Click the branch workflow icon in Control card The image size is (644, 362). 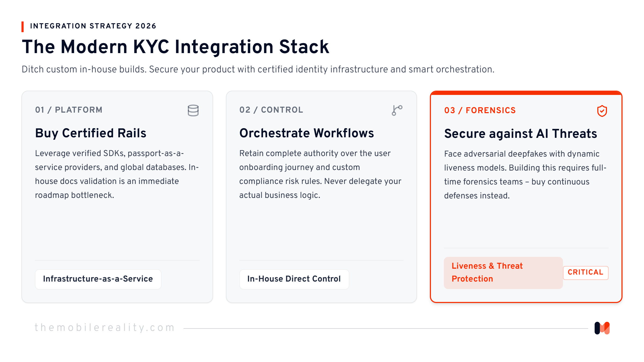coord(397,110)
